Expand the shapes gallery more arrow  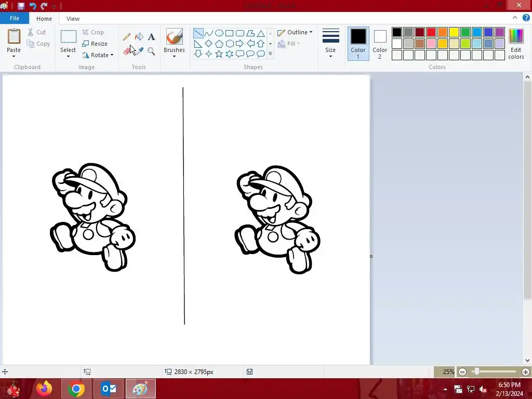(x=270, y=54)
